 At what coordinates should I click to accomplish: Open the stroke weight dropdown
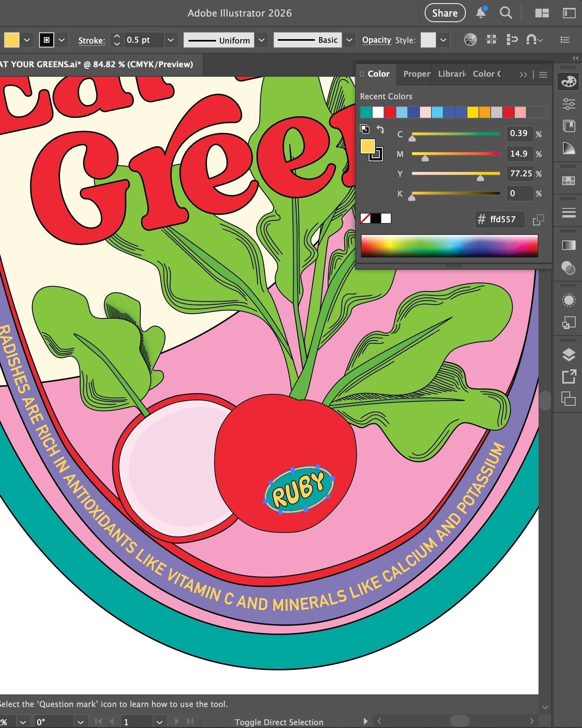click(171, 40)
